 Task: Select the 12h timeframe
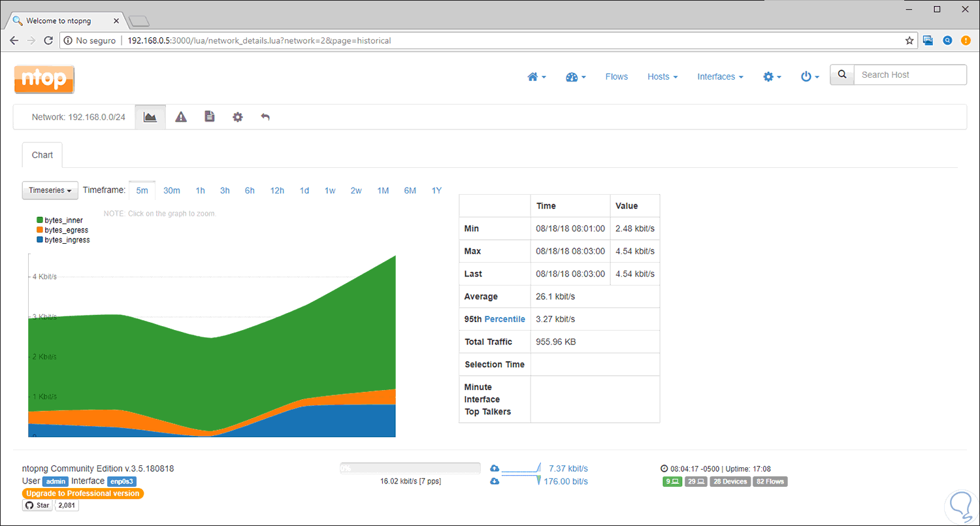[x=277, y=190]
